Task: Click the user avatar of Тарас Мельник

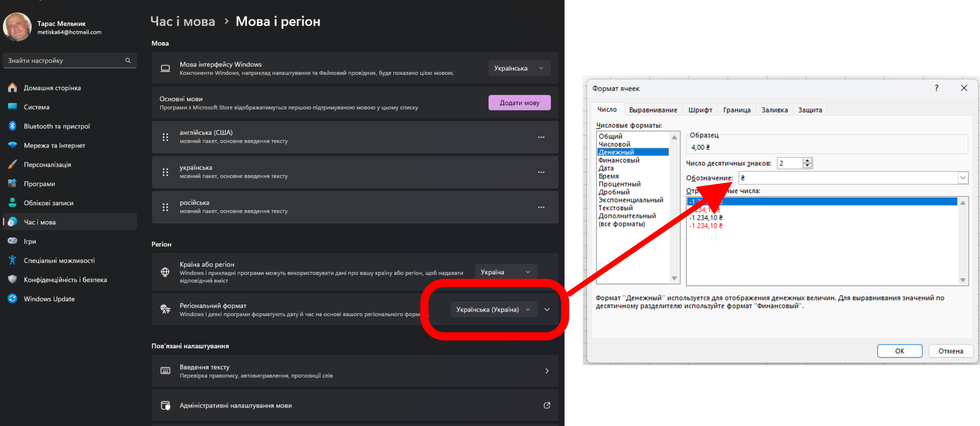Action: [17, 27]
